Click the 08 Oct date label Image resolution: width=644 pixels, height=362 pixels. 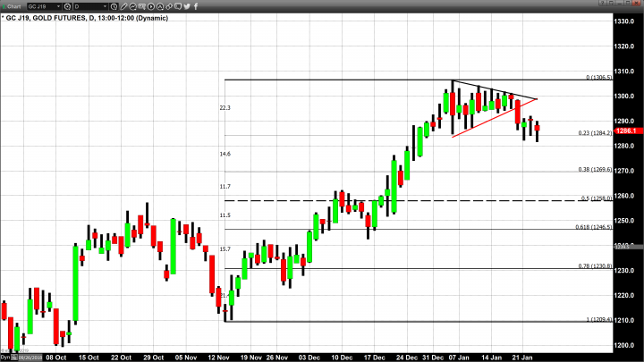pyautogui.click(x=56, y=358)
